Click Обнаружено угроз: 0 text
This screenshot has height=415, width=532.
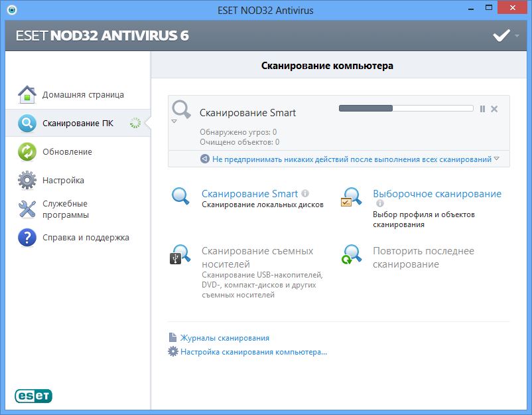click(238, 131)
